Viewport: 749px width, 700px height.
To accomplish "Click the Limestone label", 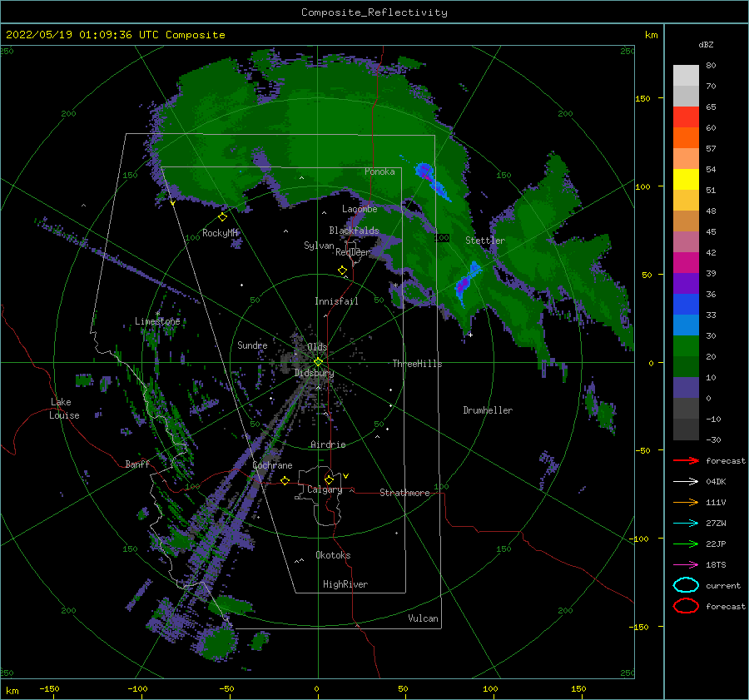I will coord(157,321).
